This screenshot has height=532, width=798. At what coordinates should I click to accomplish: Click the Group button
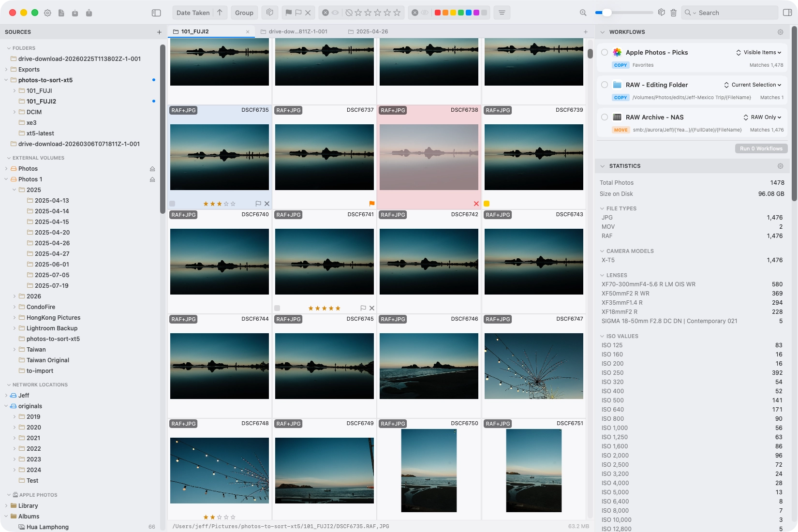244,13
